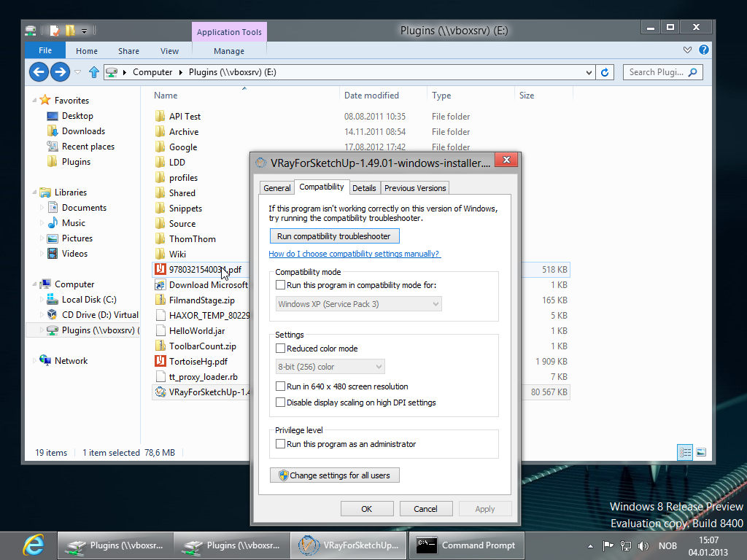Click the New folder quick access icon
Image resolution: width=747 pixels, height=560 pixels.
[x=71, y=31]
